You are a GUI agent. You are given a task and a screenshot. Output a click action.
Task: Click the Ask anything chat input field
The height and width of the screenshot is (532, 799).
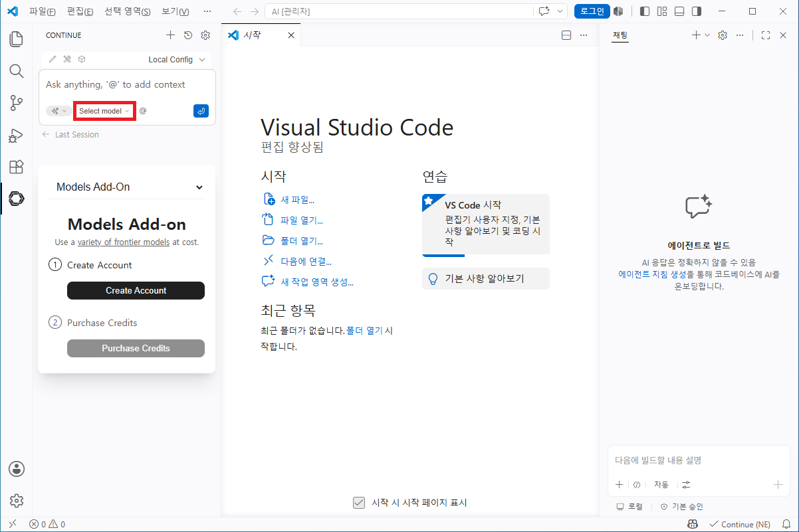point(127,85)
